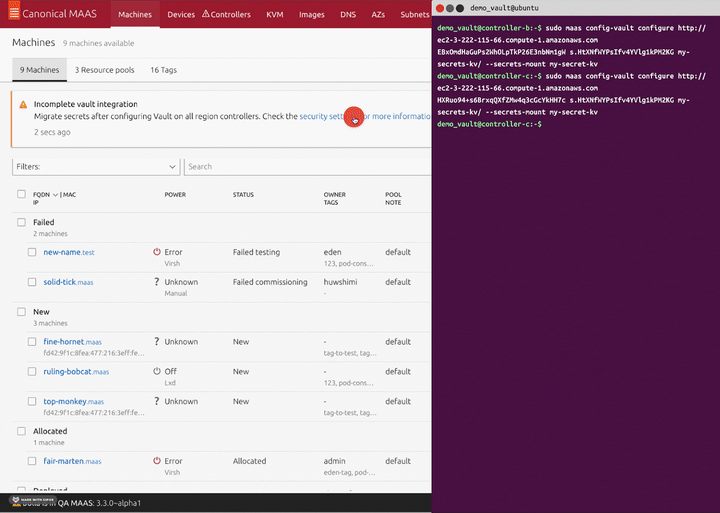Click 'default' pool for ruling-bobcat.maas
The width and height of the screenshot is (720, 513).
tap(398, 372)
